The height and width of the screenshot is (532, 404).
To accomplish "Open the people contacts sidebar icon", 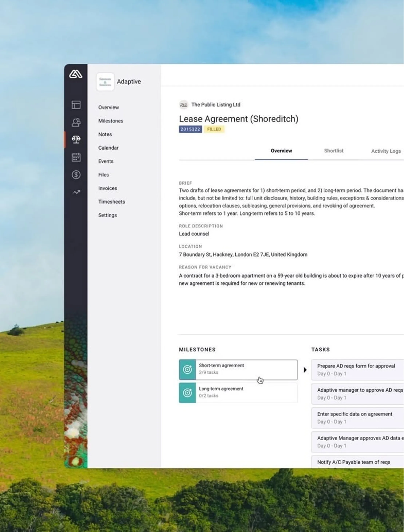I will [76, 123].
